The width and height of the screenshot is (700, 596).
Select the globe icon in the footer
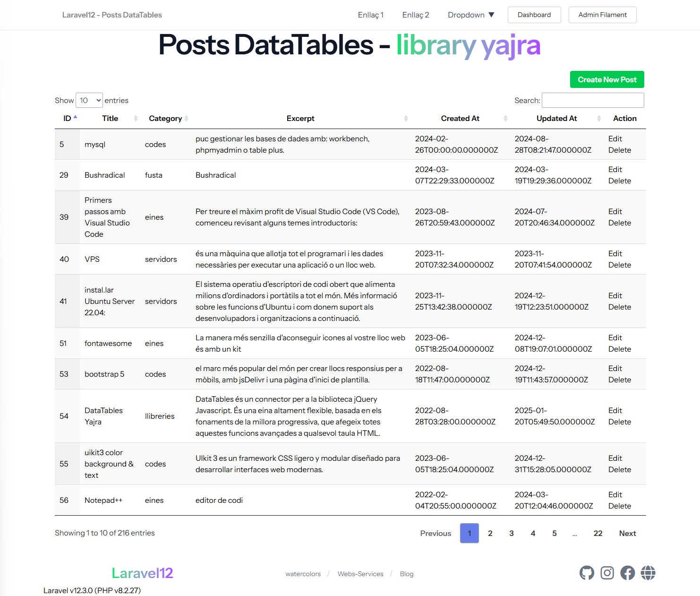point(648,573)
